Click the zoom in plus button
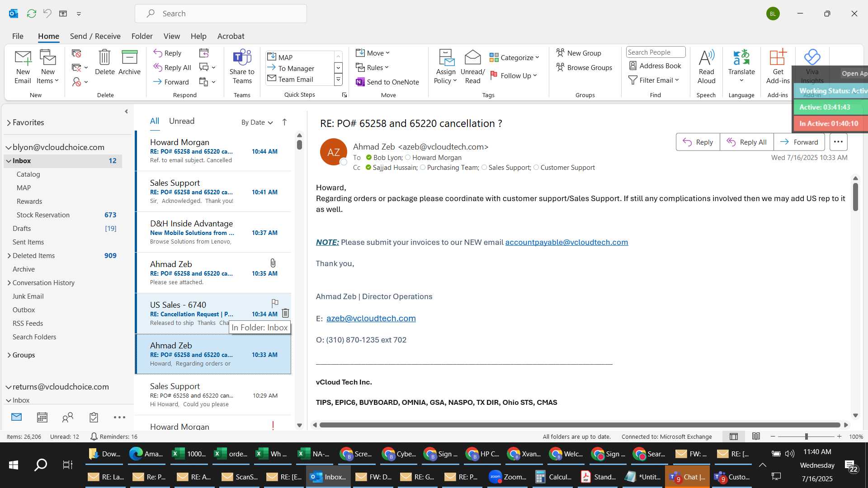The image size is (868, 488). pyautogui.click(x=839, y=436)
